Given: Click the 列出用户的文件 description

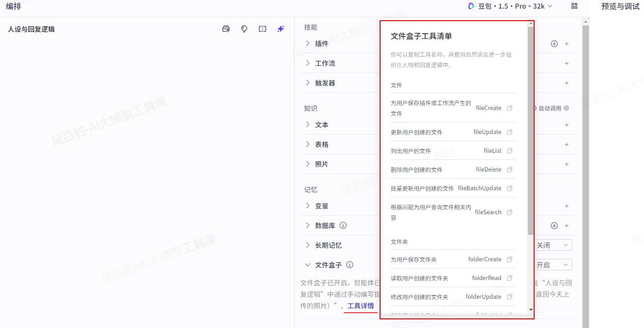Looking at the screenshot, I should pyautogui.click(x=411, y=151).
